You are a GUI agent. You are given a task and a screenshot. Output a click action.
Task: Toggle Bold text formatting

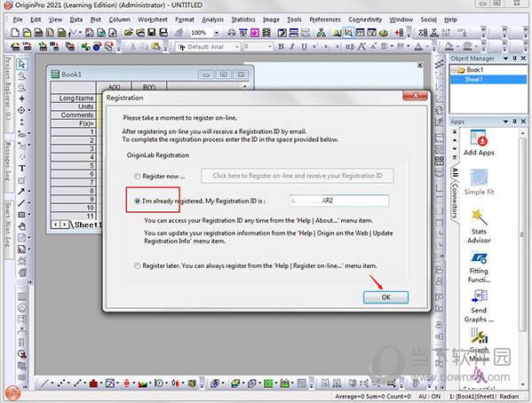point(281,46)
